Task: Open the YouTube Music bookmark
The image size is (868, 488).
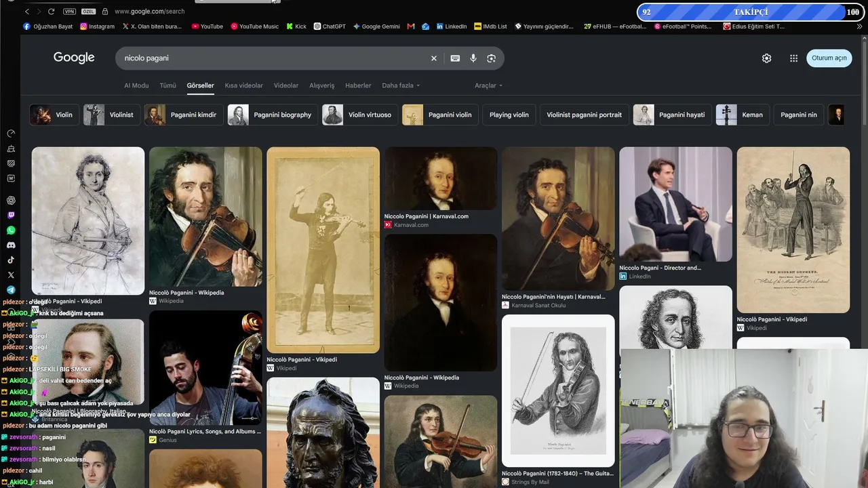Action: click(x=254, y=26)
